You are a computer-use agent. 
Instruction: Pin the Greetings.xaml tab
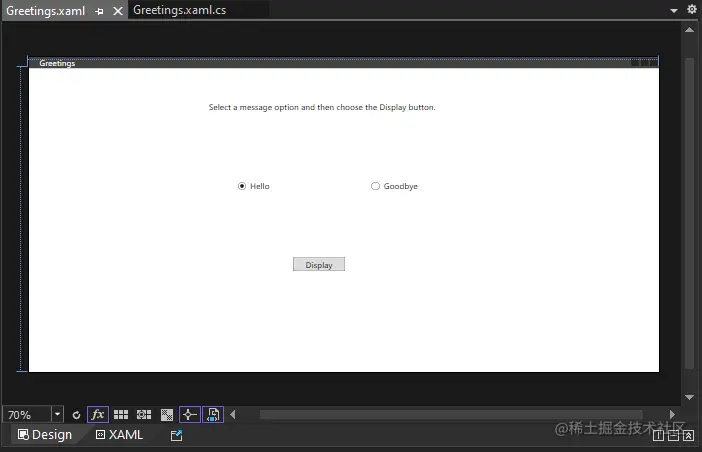click(99, 11)
